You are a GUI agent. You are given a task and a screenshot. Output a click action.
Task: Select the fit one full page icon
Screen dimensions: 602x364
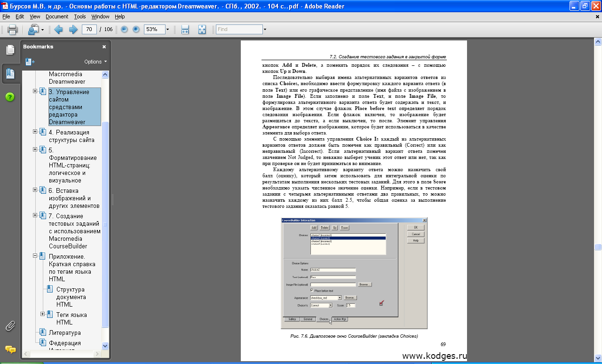click(x=202, y=29)
